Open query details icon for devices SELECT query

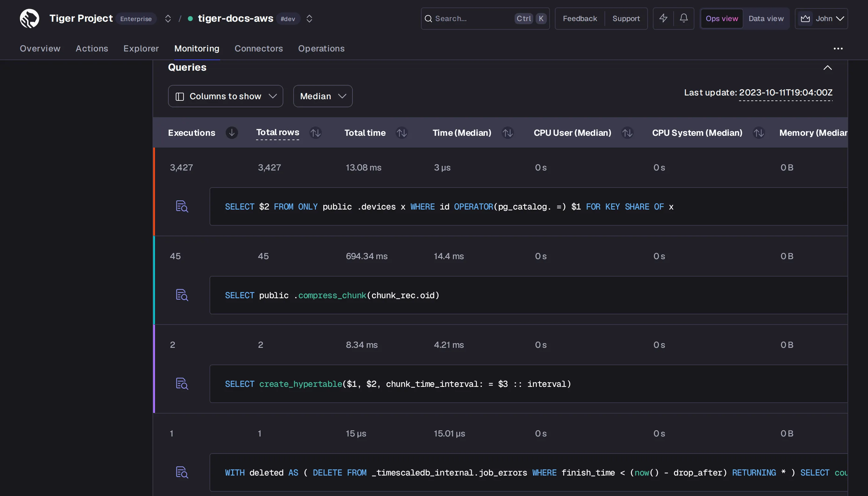point(182,206)
